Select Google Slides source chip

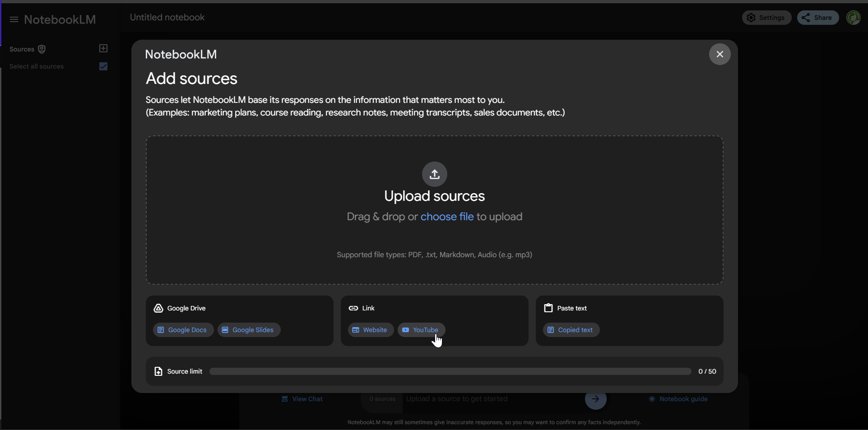click(x=249, y=330)
